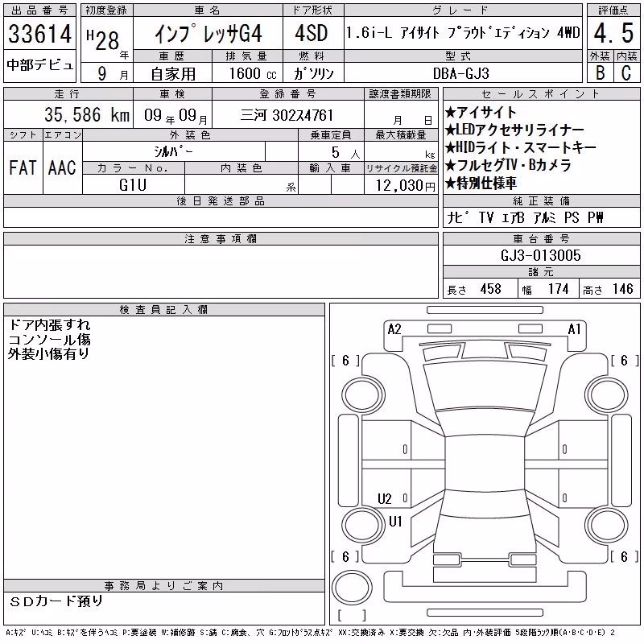Click the lot number 33614
644x644 pixels.
(x=39, y=34)
